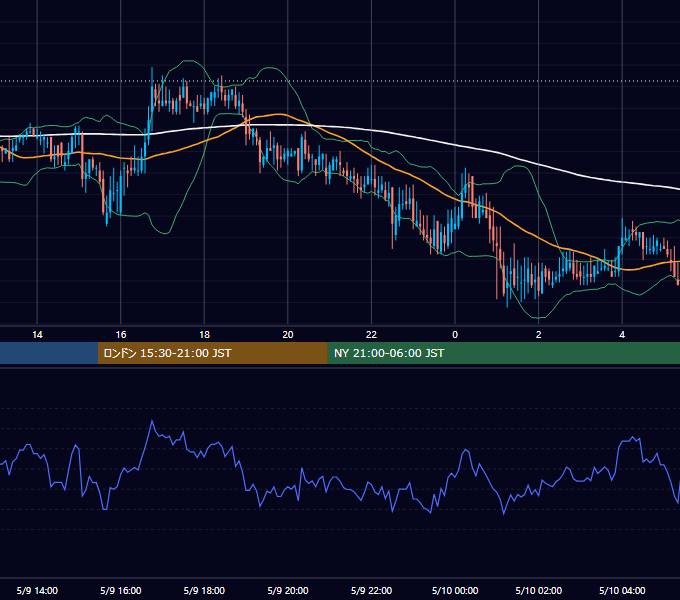Click the 5/9 16:00 time label

(x=121, y=590)
